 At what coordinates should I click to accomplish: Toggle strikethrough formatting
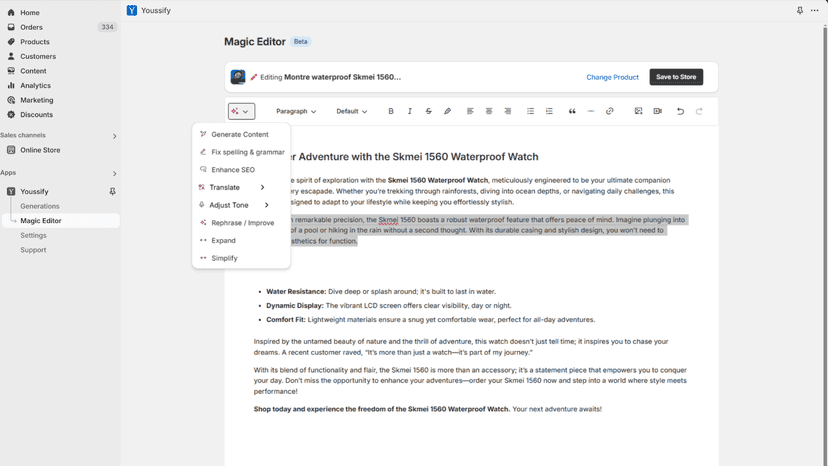tap(428, 111)
